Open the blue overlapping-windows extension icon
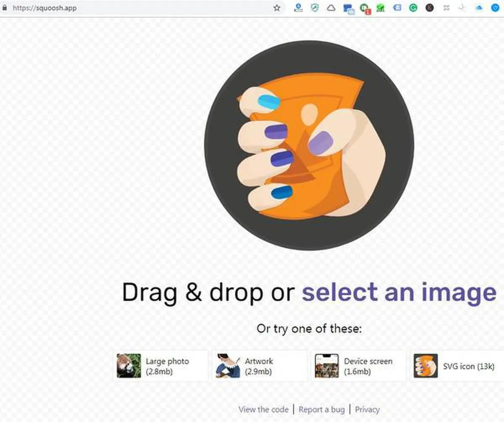This screenshot has height=422, width=504. (348, 8)
